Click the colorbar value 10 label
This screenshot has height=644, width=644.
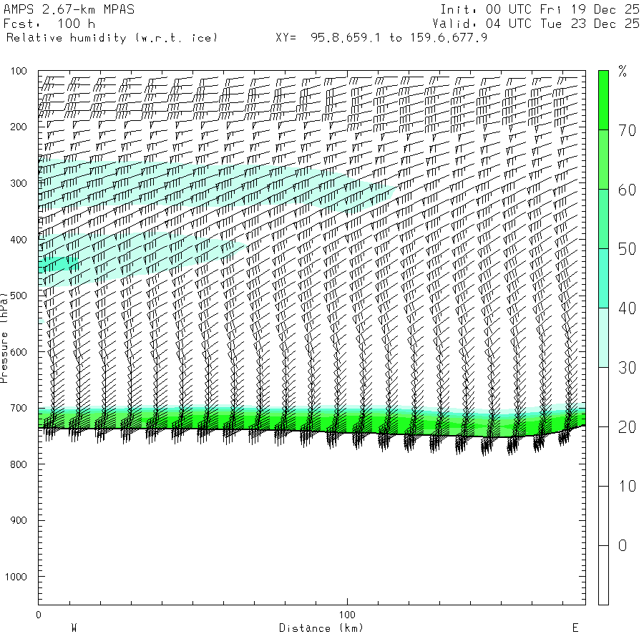[627, 487]
